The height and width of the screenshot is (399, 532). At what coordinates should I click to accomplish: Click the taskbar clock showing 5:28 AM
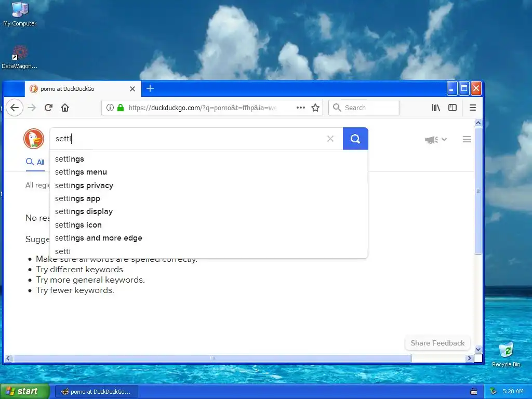pos(513,392)
